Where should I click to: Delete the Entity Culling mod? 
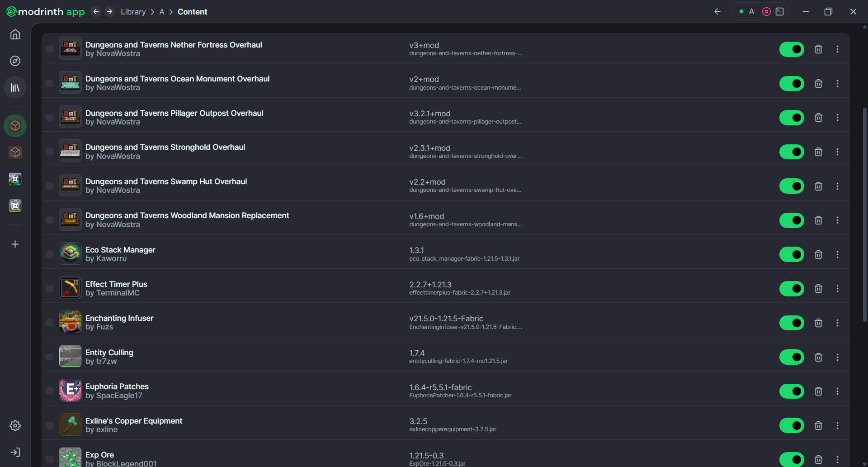point(818,357)
